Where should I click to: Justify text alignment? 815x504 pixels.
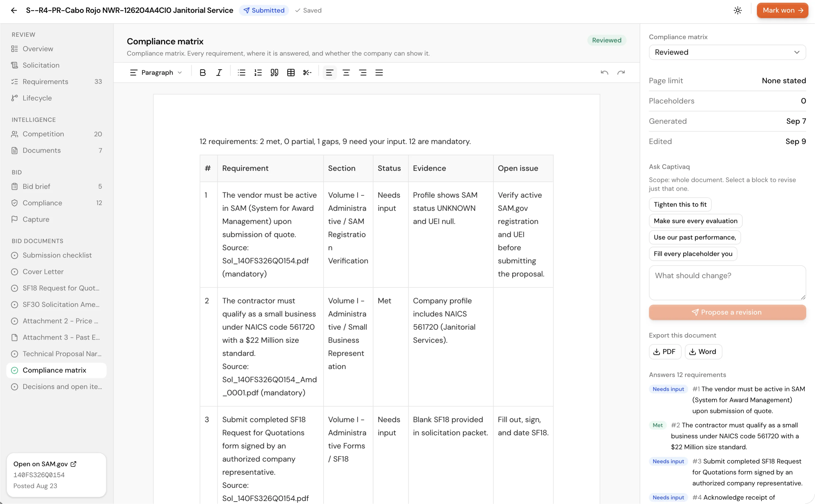(x=379, y=72)
